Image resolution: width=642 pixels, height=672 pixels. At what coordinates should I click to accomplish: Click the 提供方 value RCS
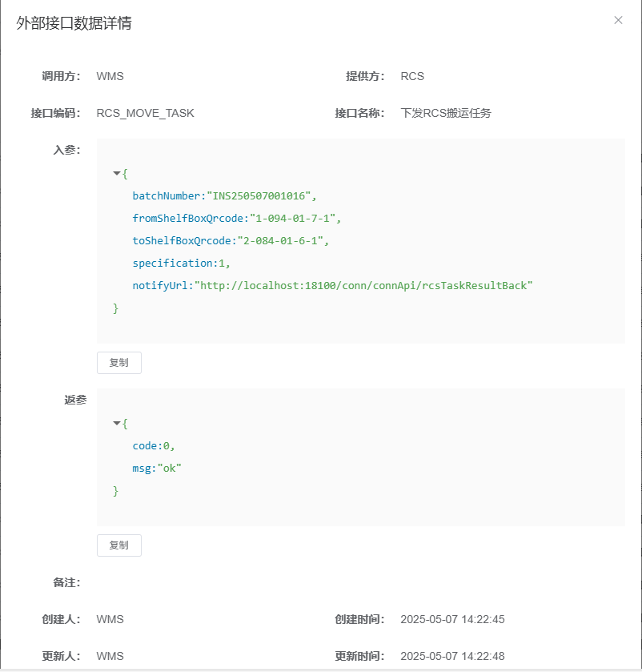(x=412, y=76)
